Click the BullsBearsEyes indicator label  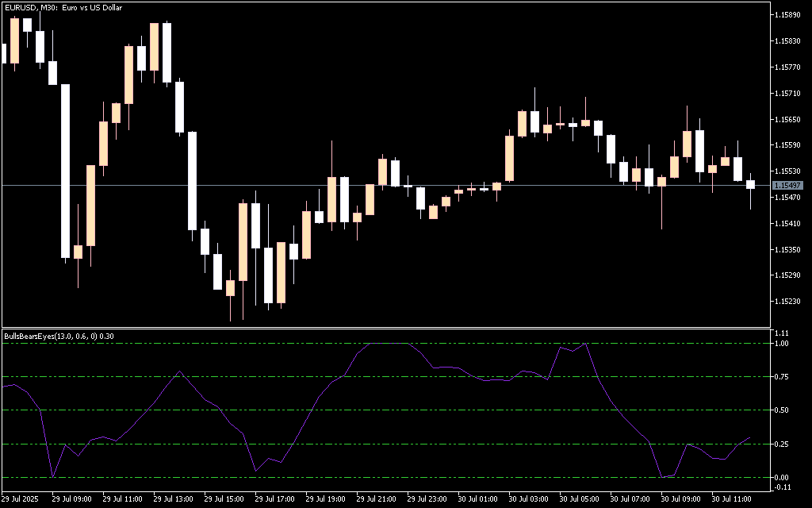pyautogui.click(x=59, y=336)
